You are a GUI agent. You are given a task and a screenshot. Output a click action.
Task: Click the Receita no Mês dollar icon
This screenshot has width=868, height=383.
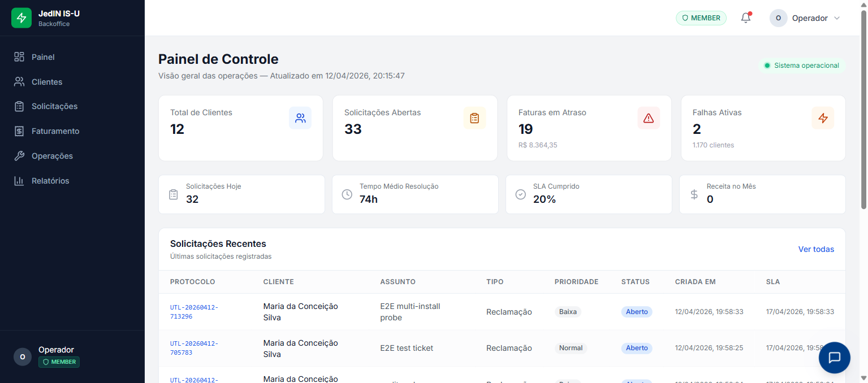tap(694, 194)
